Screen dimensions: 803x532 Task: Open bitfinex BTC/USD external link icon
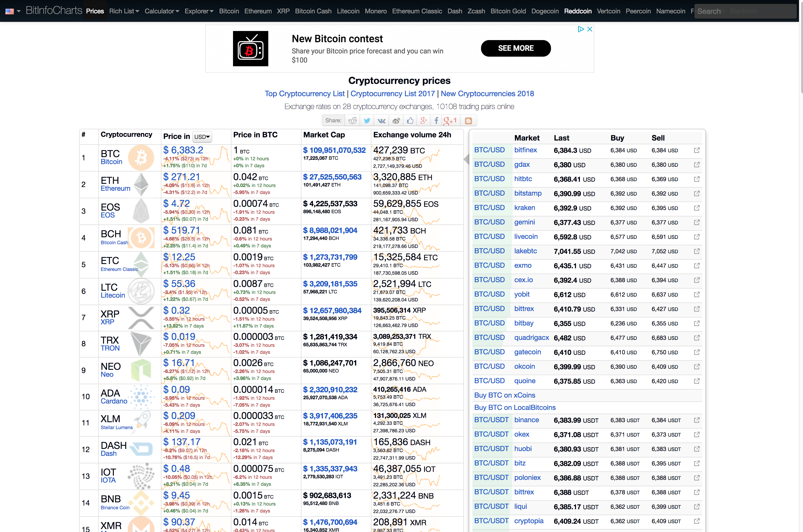click(696, 150)
